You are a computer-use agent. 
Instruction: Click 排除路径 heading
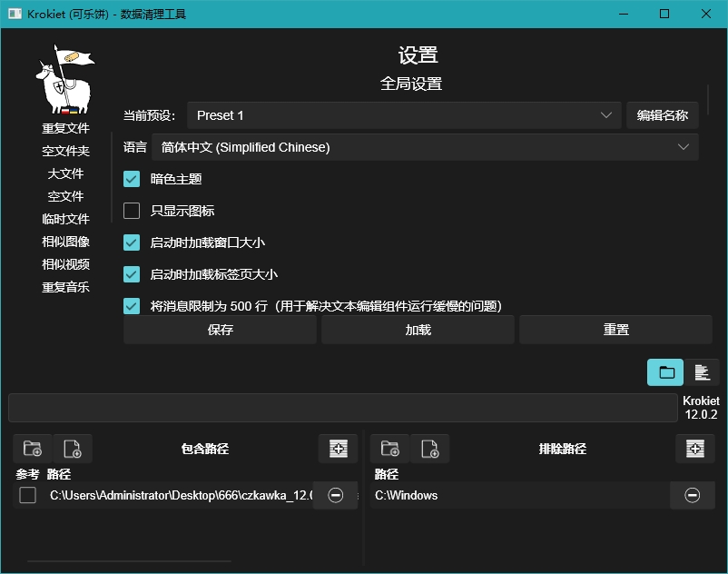click(562, 449)
